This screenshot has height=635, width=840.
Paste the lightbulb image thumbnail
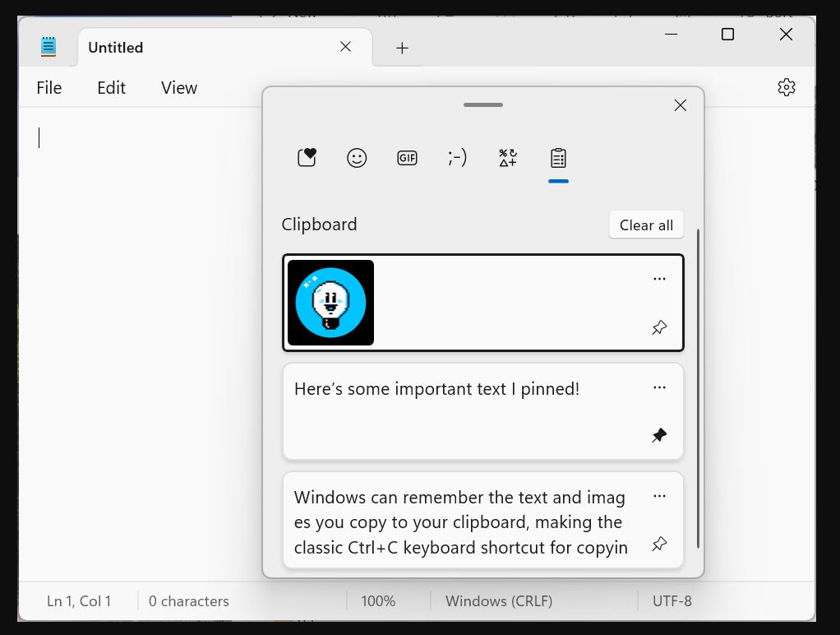point(330,303)
